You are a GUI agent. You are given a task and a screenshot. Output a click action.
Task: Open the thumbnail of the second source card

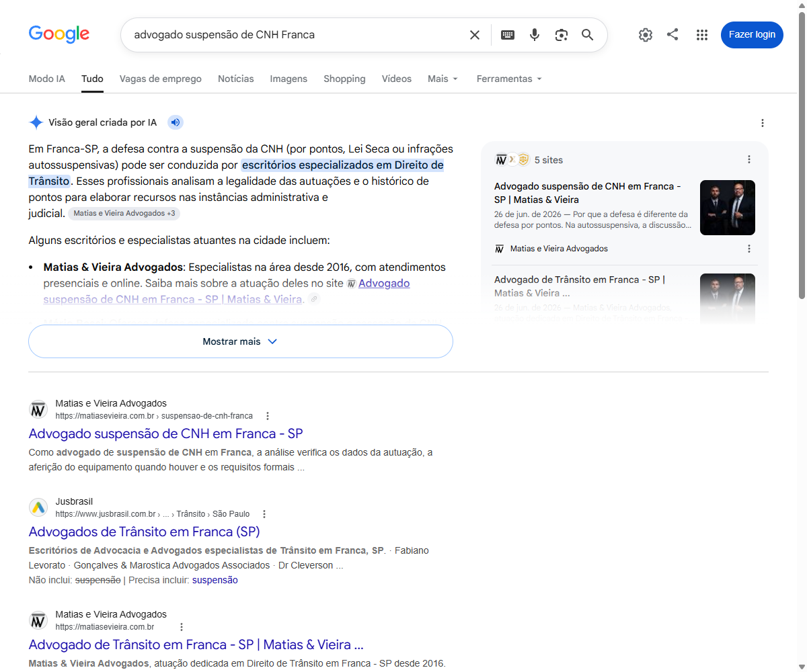click(728, 298)
